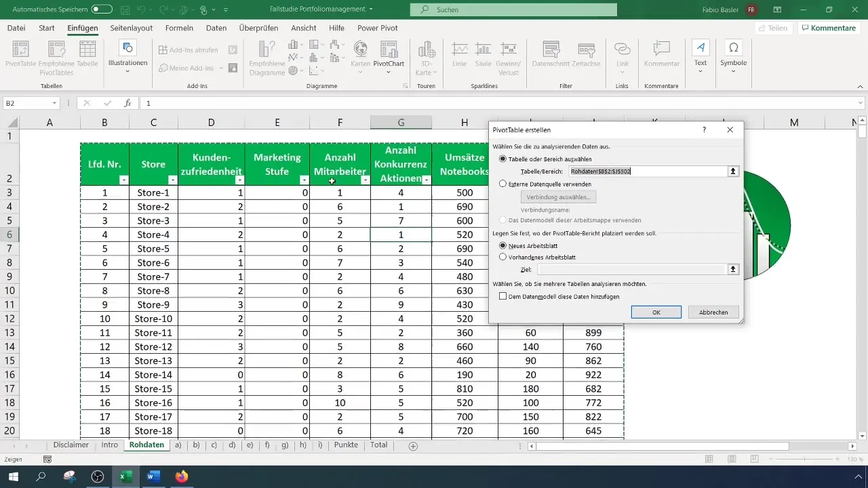Collapse the range selector for Ziel
Viewport: 868px width, 488px height.
click(x=733, y=269)
